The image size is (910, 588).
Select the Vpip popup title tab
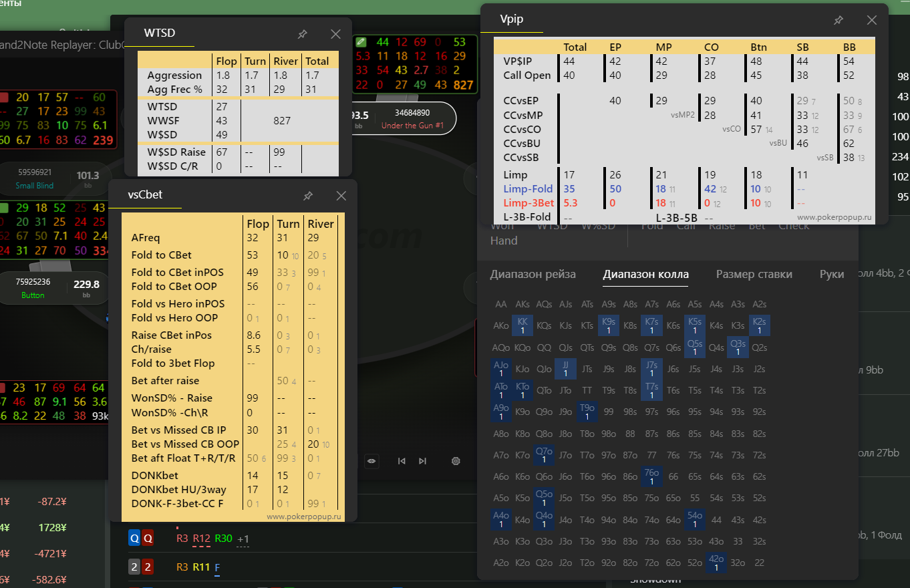[512, 19]
